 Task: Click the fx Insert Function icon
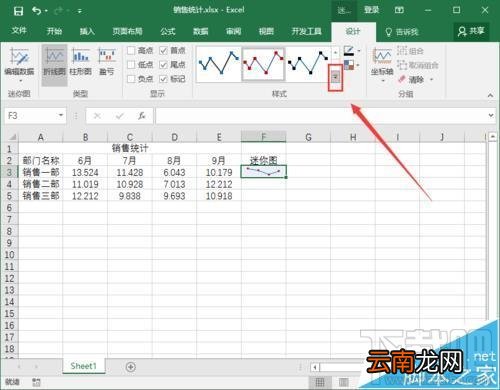[x=142, y=116]
